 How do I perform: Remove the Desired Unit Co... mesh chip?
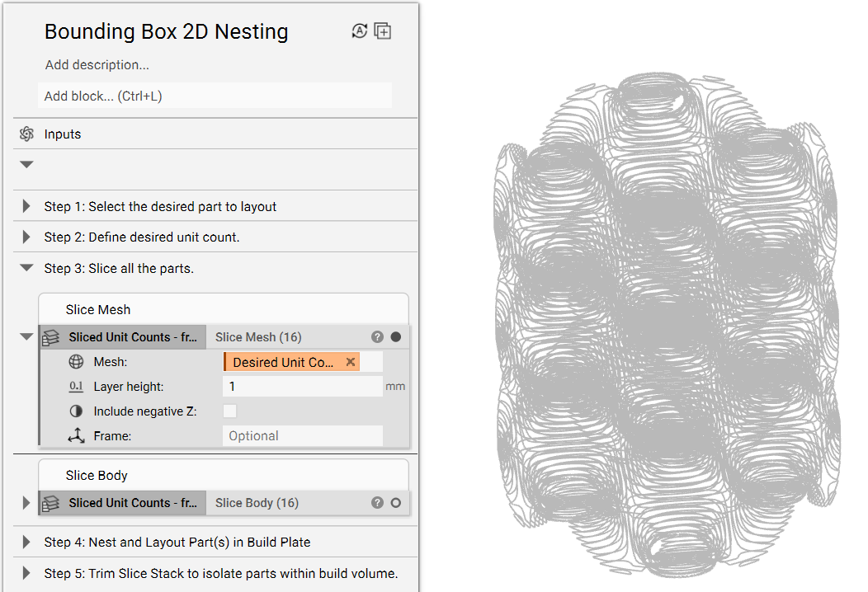[351, 362]
